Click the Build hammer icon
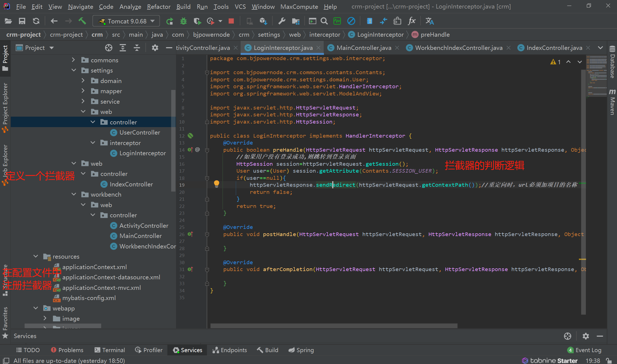Screen dimensions: 617x364 point(82,21)
